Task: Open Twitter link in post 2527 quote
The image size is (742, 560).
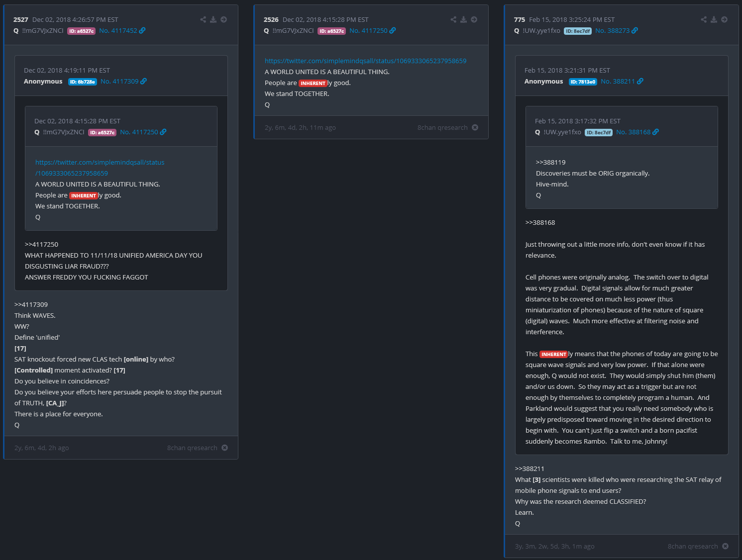Action: point(100,168)
